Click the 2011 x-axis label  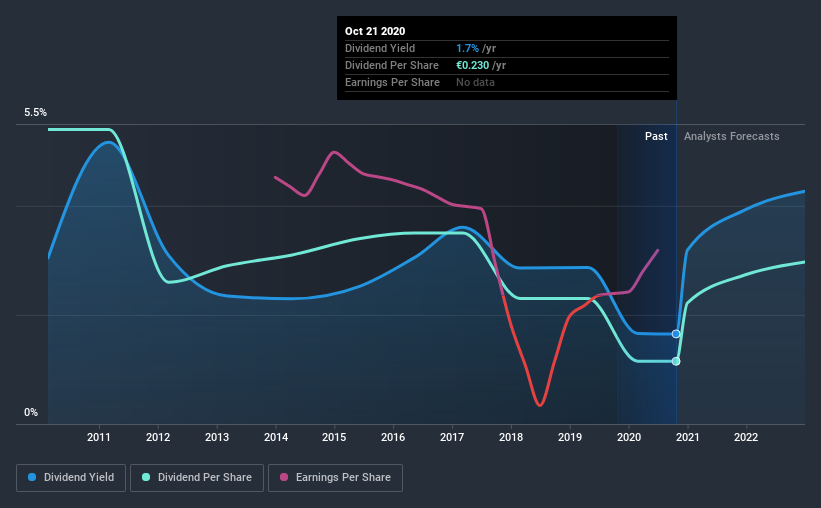coord(98,437)
